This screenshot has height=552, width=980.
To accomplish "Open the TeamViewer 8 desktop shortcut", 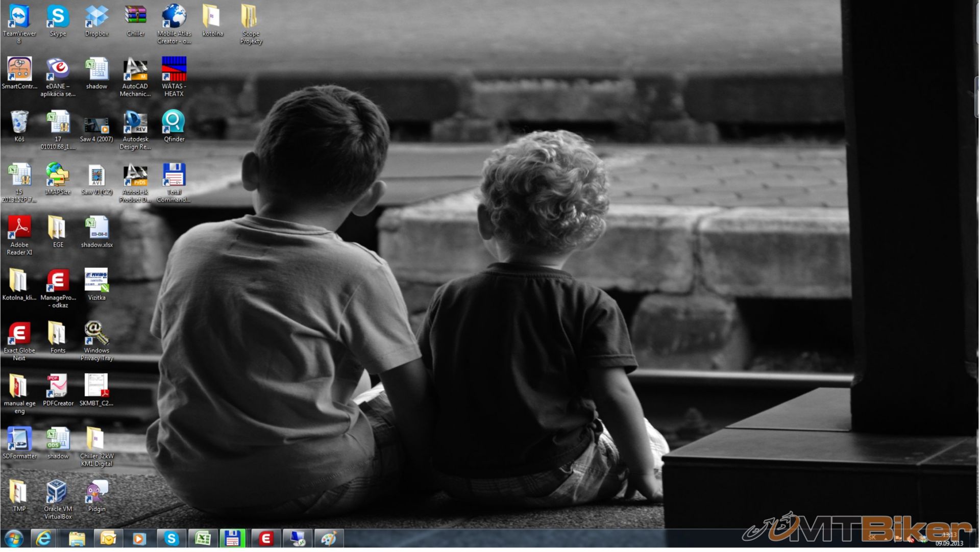I will (19, 18).
